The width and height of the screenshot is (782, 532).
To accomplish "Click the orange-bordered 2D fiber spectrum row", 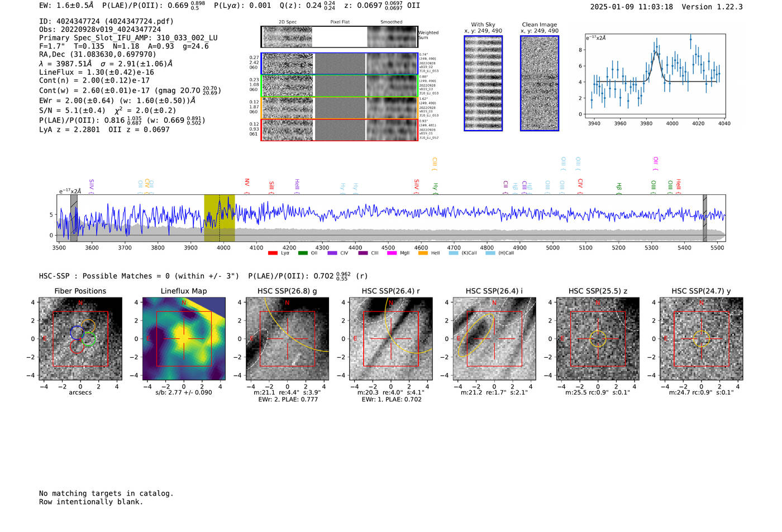I will pos(339,108).
